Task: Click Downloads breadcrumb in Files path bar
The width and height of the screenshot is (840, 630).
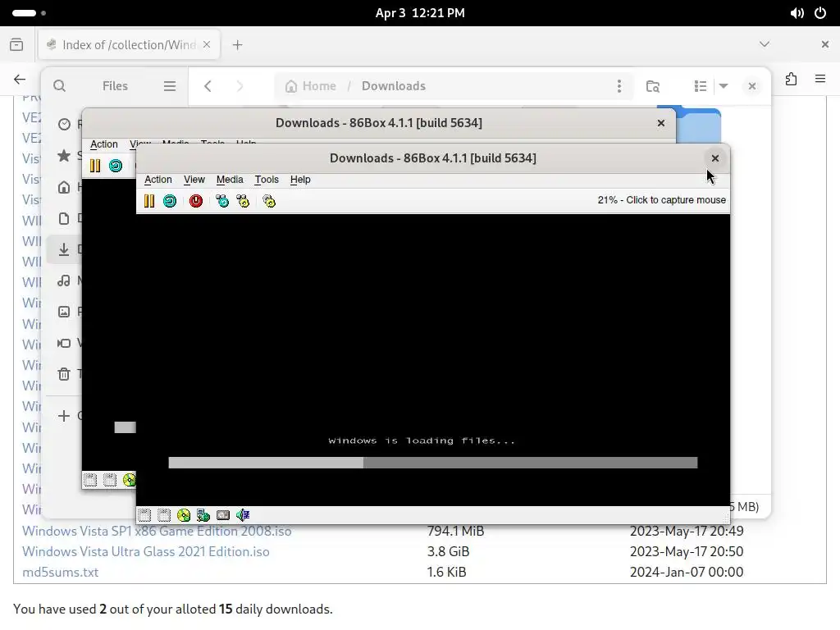Action: coord(394,86)
